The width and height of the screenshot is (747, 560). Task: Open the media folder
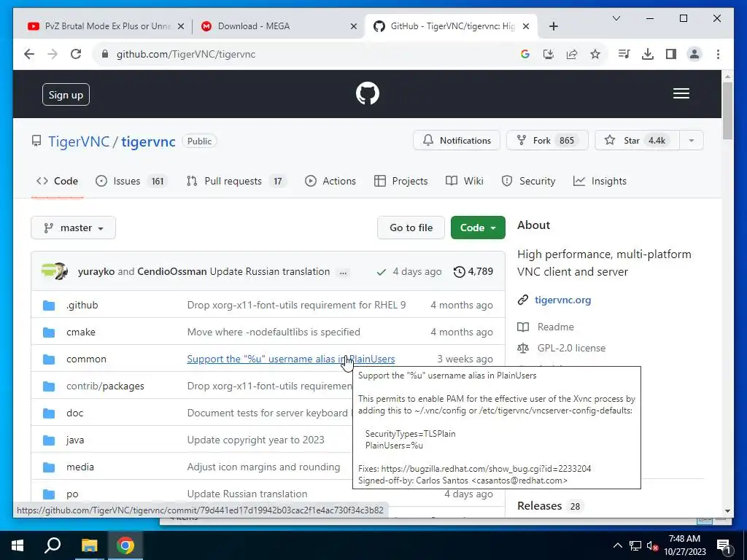[80, 467]
